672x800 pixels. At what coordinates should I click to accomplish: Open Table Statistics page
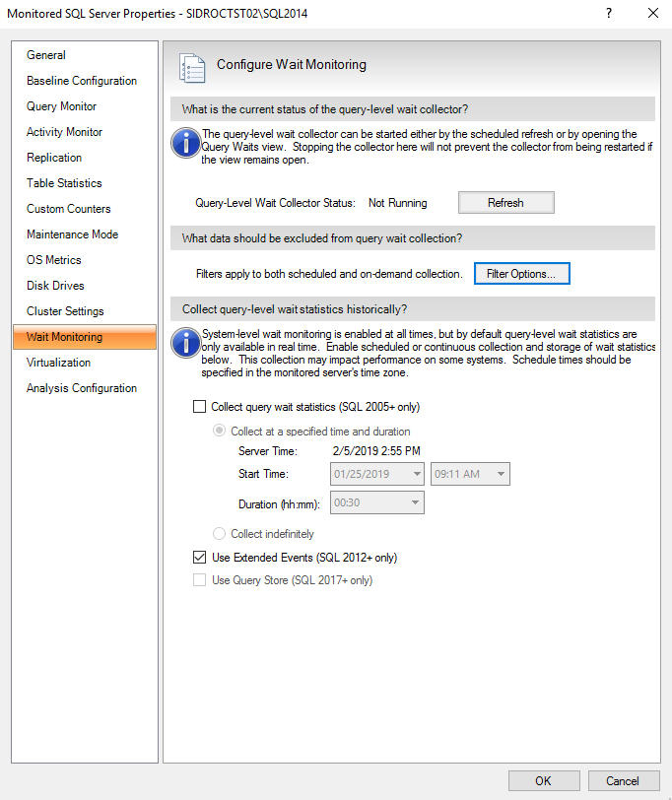coord(64,182)
